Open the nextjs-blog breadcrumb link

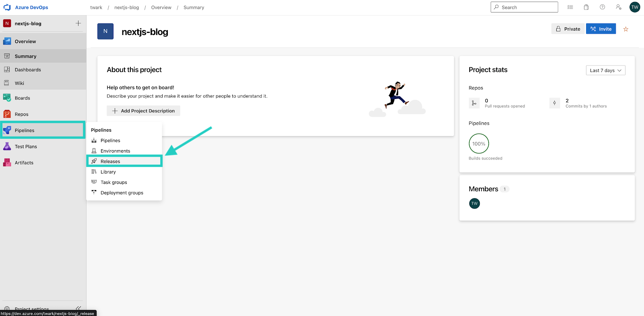tap(126, 7)
